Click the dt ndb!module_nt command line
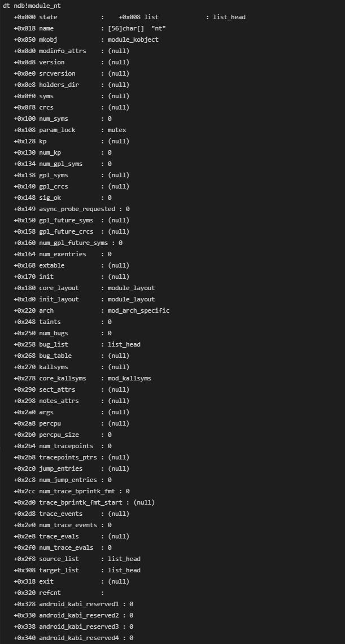Viewport: 345px width, 644px height. (32, 6)
